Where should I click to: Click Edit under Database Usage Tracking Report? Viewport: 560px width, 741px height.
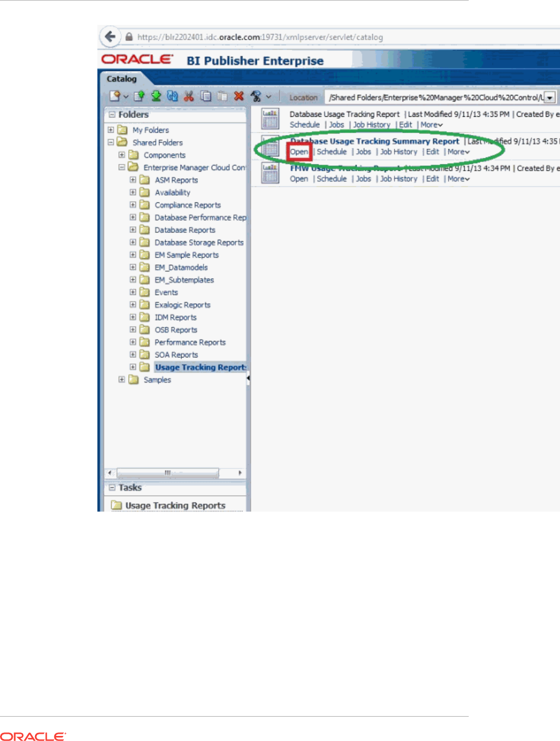[x=405, y=125]
